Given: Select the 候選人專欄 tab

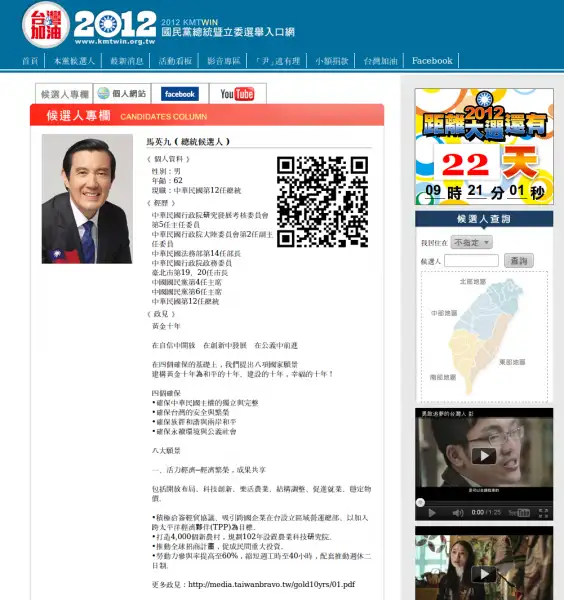Looking at the screenshot, I should click(64, 94).
